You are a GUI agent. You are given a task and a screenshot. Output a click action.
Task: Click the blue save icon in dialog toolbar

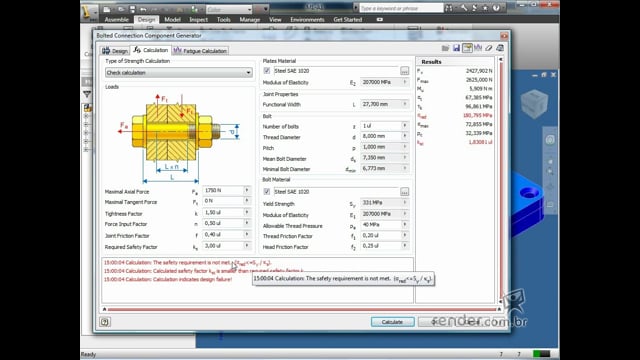pos(456,48)
